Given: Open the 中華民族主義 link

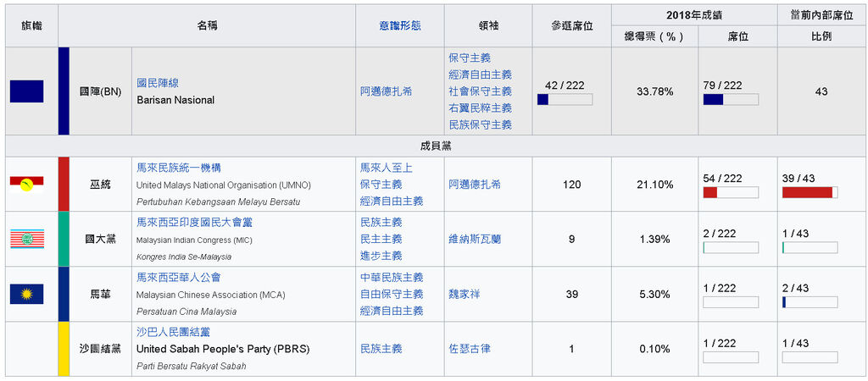Looking at the screenshot, I should 392,277.
